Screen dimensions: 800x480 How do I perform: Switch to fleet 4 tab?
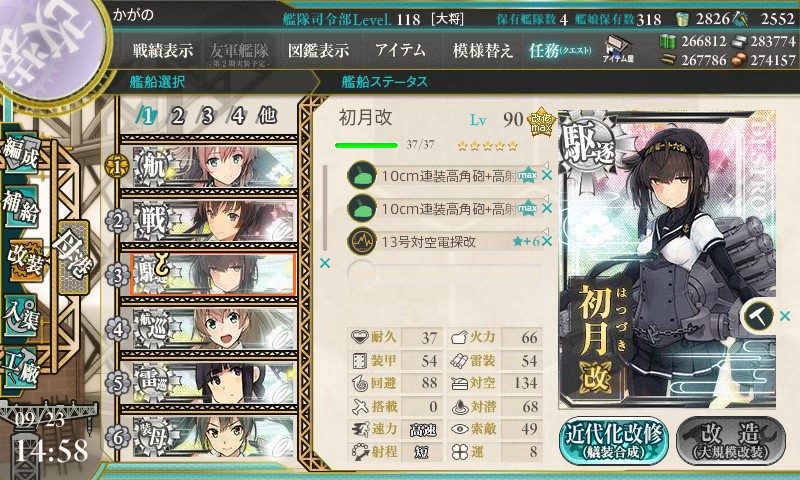[x=238, y=116]
